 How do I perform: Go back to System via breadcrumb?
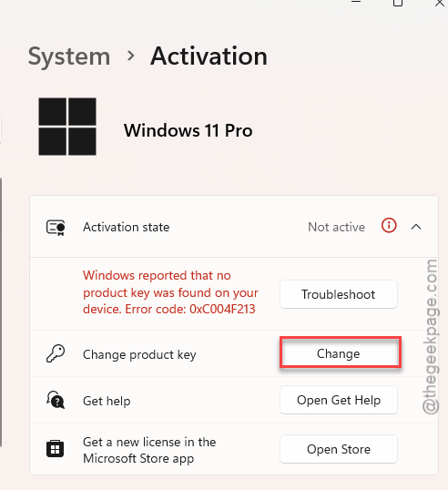point(69,56)
